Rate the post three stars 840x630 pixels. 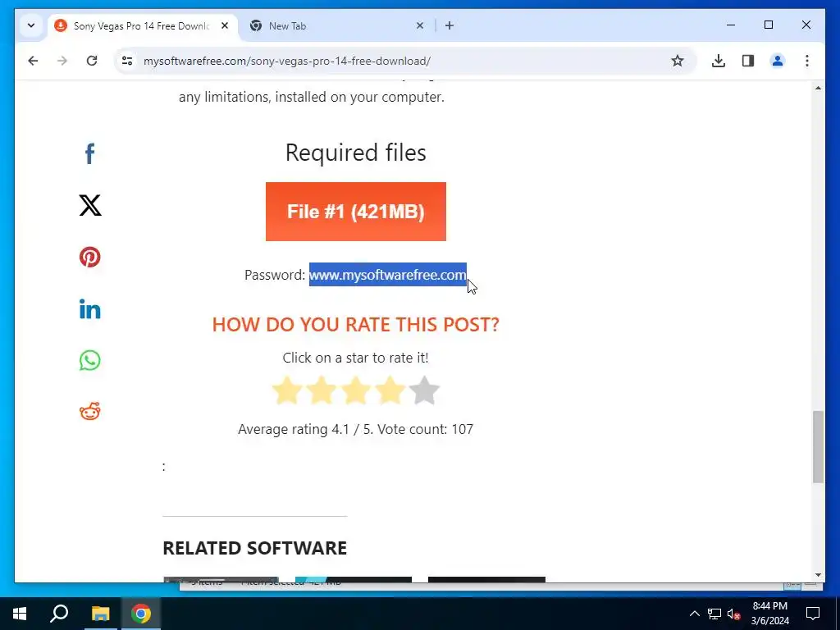(x=356, y=390)
